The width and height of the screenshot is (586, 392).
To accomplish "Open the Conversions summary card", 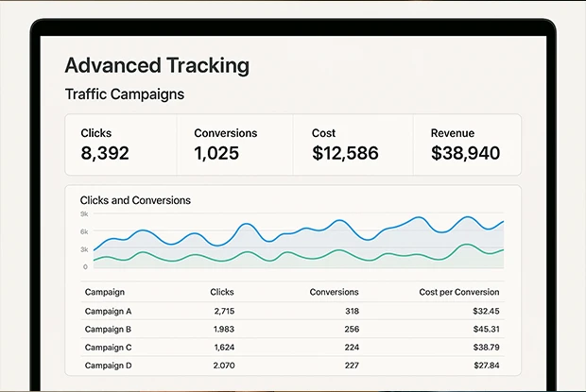I will [234, 145].
